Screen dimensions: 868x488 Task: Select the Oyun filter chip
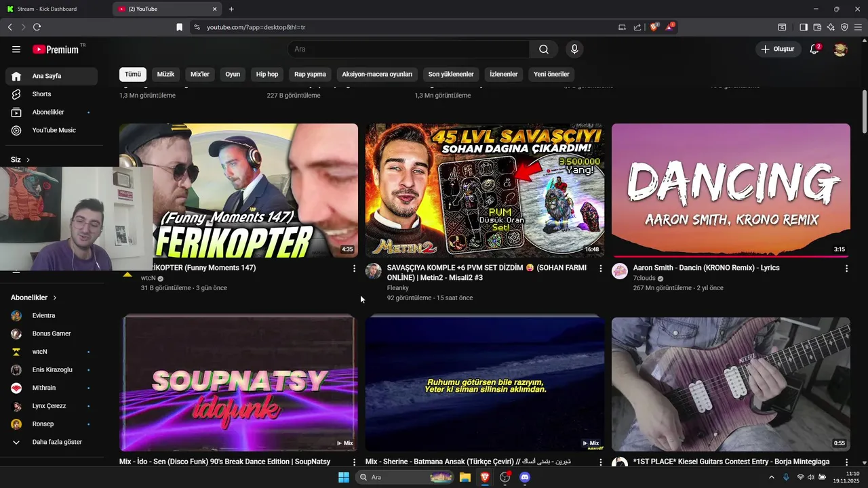(233, 74)
